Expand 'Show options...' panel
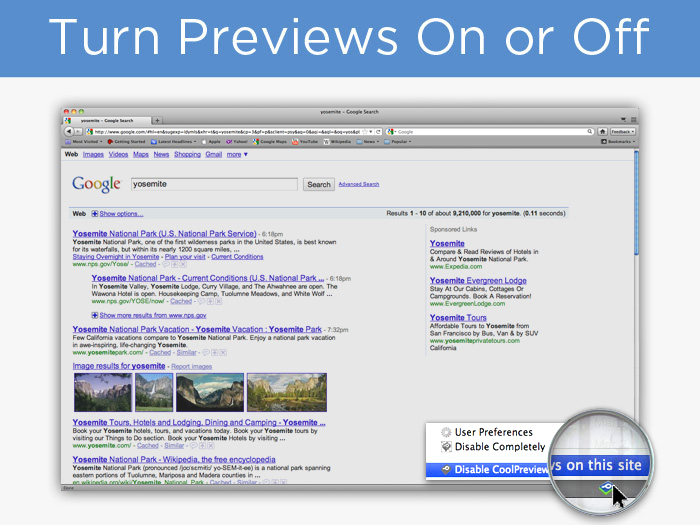 [x=117, y=214]
